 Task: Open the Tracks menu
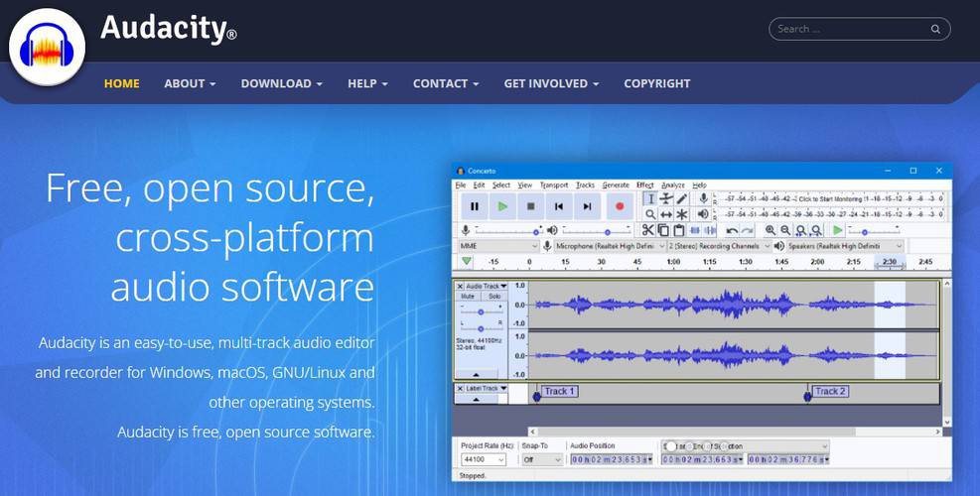[x=585, y=185]
